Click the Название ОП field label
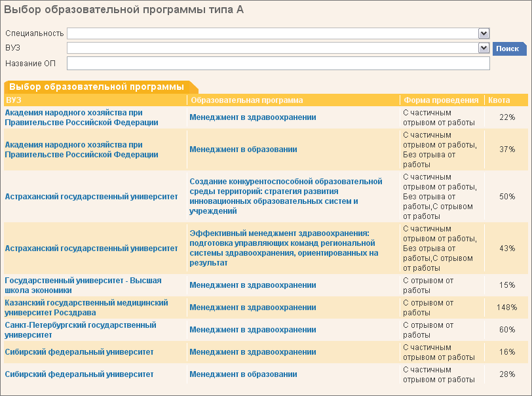 pyautogui.click(x=30, y=64)
